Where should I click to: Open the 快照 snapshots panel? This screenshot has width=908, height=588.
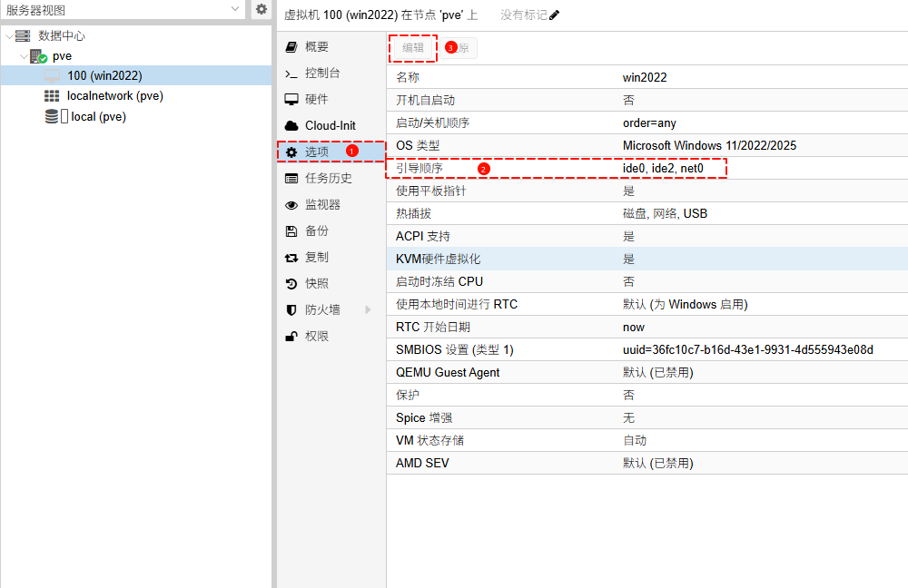pos(316,283)
